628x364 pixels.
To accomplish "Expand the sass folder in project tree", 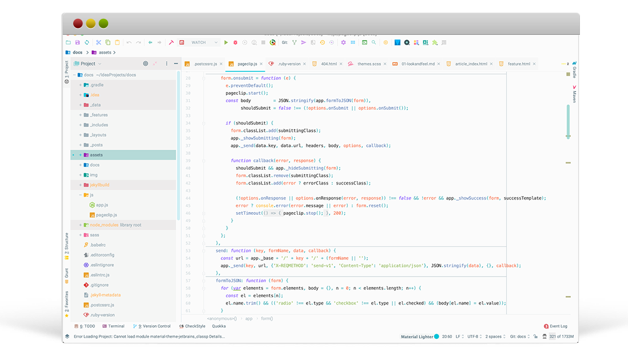I will [x=81, y=235].
